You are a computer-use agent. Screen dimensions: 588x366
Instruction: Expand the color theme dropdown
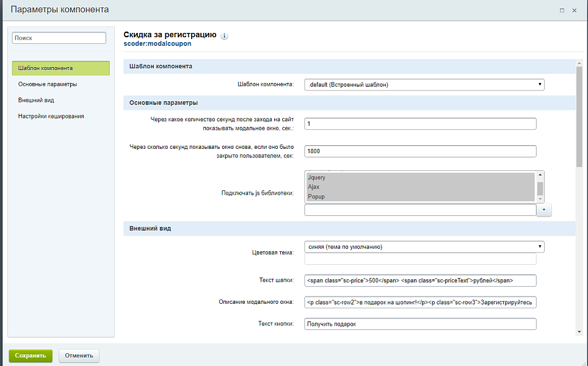pos(424,246)
